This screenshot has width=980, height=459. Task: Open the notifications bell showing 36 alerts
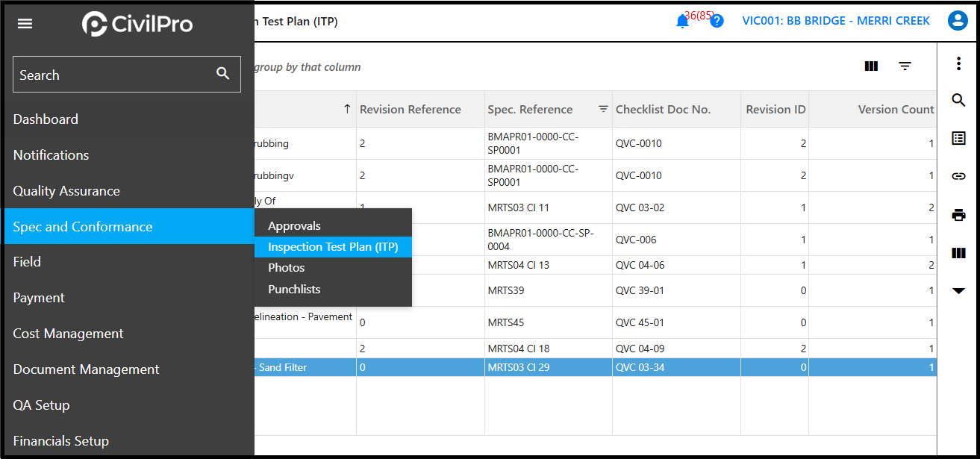tap(682, 20)
